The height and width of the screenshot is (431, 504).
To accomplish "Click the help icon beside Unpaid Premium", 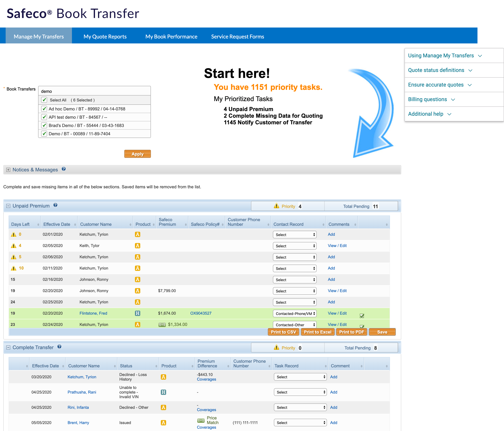I will coord(56,205).
